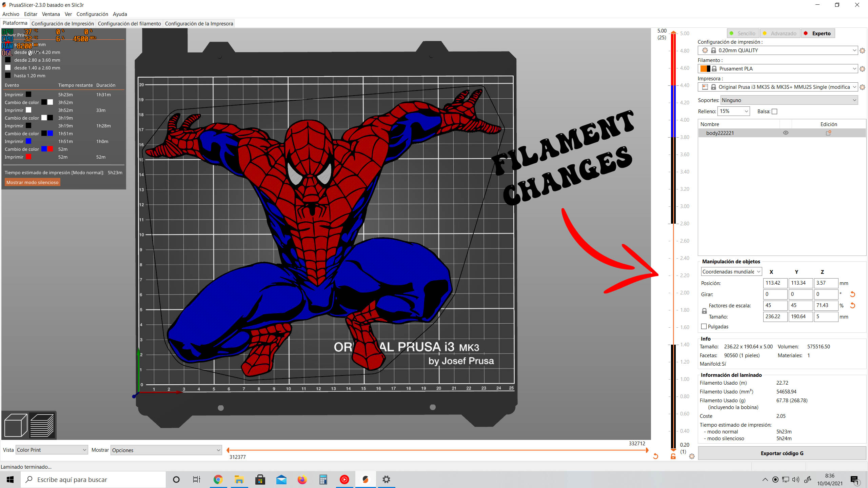Click the PrusaSlicer icon in the taskbar
868x488 pixels.
point(365,480)
